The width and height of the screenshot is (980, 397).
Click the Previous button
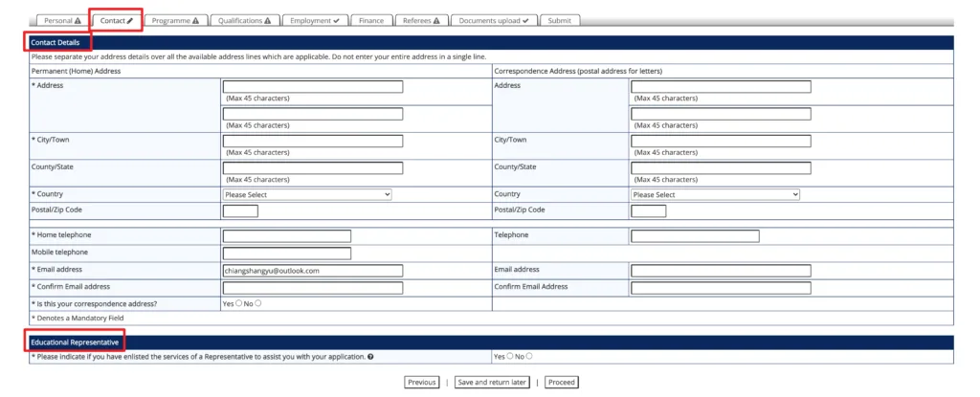(421, 382)
